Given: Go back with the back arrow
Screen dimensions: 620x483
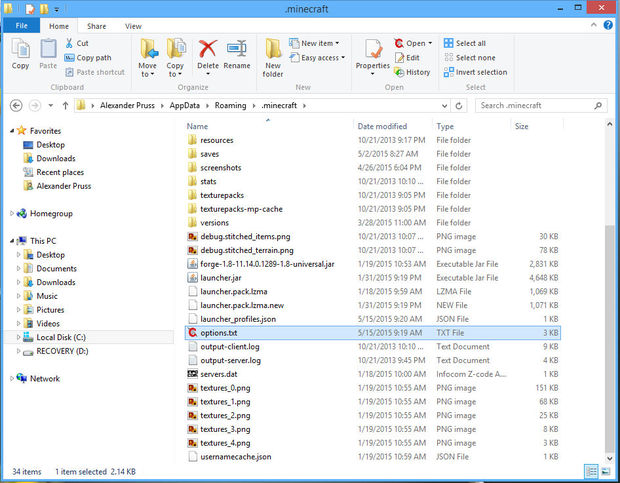Looking at the screenshot, I should [16, 106].
